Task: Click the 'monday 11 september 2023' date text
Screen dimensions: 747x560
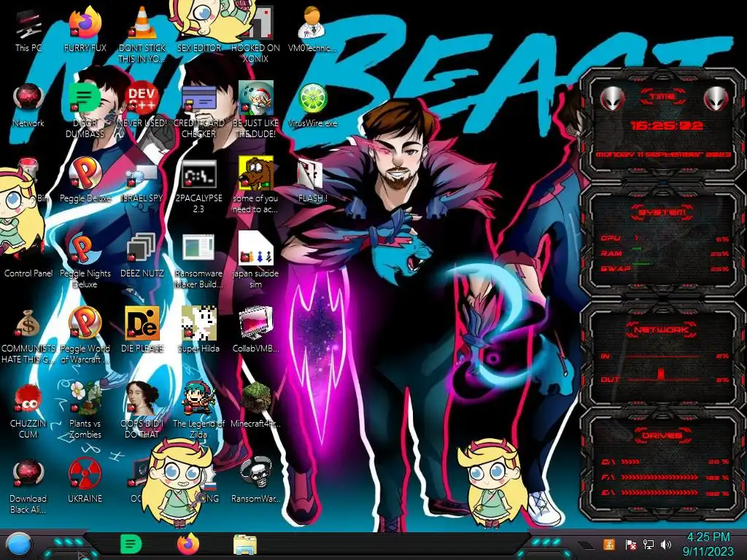Action: [663, 155]
